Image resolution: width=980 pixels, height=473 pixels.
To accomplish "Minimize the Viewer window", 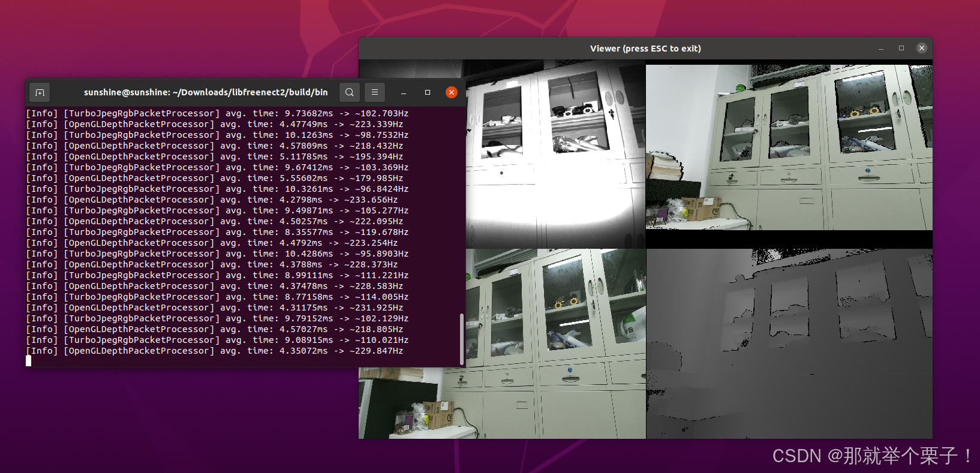I will click(x=881, y=49).
